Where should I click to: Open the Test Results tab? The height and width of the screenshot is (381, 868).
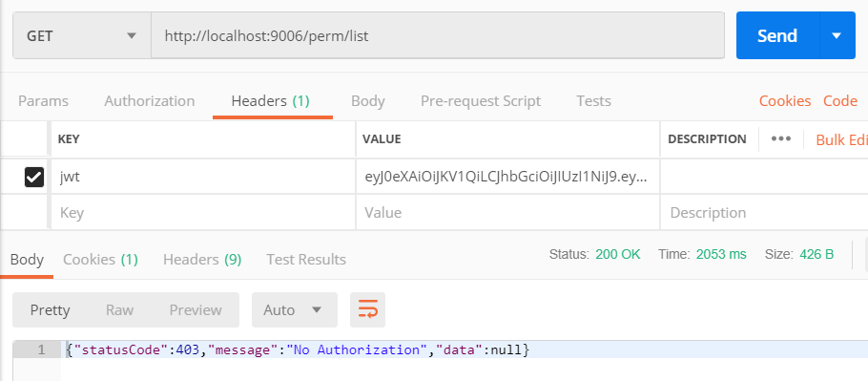[x=306, y=259]
